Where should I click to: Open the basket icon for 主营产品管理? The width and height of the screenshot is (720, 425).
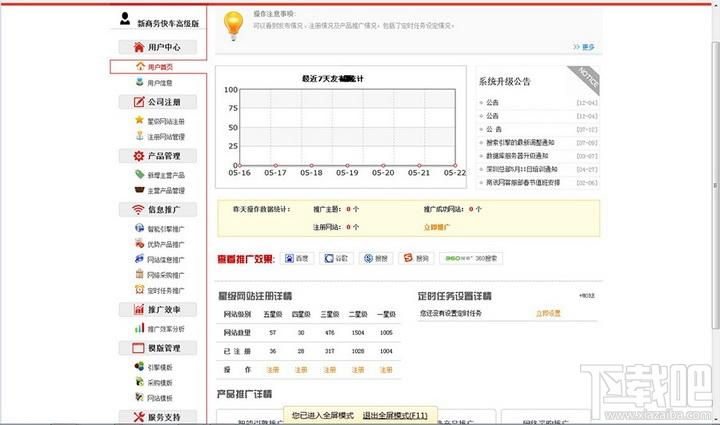(140, 190)
